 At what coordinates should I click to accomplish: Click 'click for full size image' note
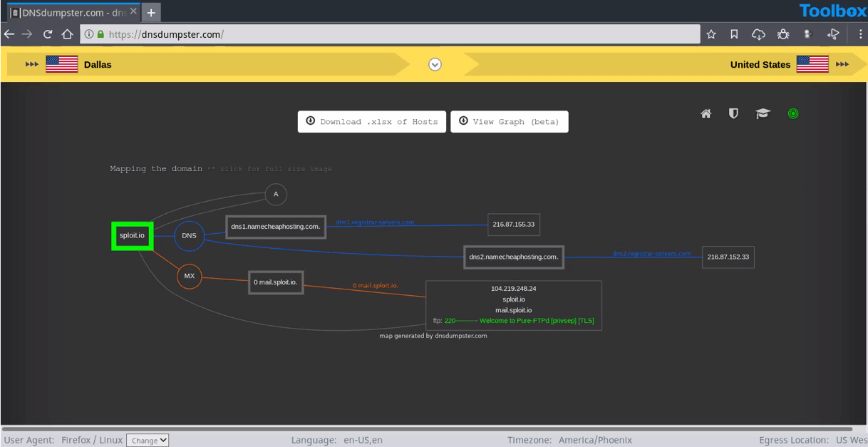(x=269, y=169)
